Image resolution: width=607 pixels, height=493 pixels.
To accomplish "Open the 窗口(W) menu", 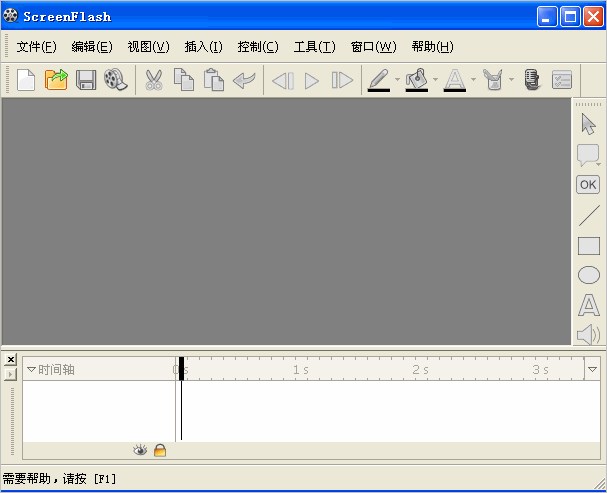I will 374,47.
